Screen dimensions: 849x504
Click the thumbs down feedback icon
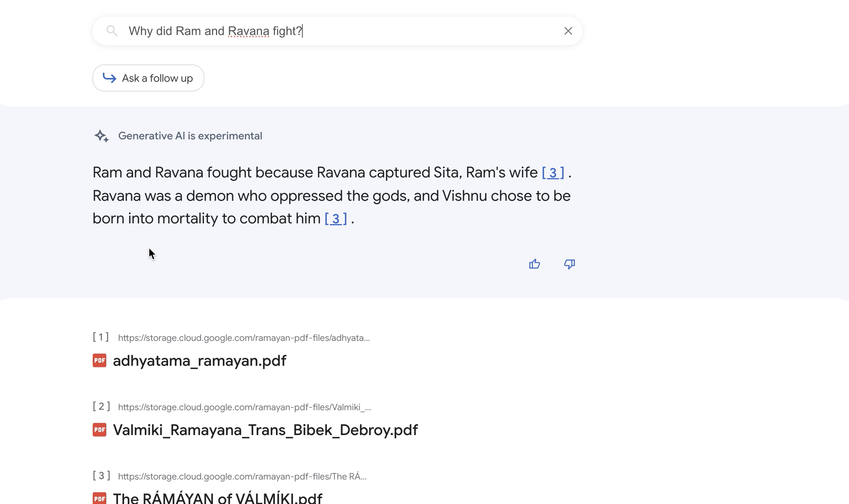(x=569, y=264)
